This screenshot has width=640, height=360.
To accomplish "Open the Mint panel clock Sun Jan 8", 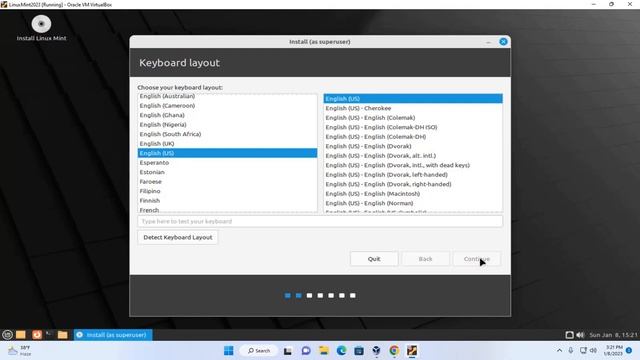I will (613, 335).
